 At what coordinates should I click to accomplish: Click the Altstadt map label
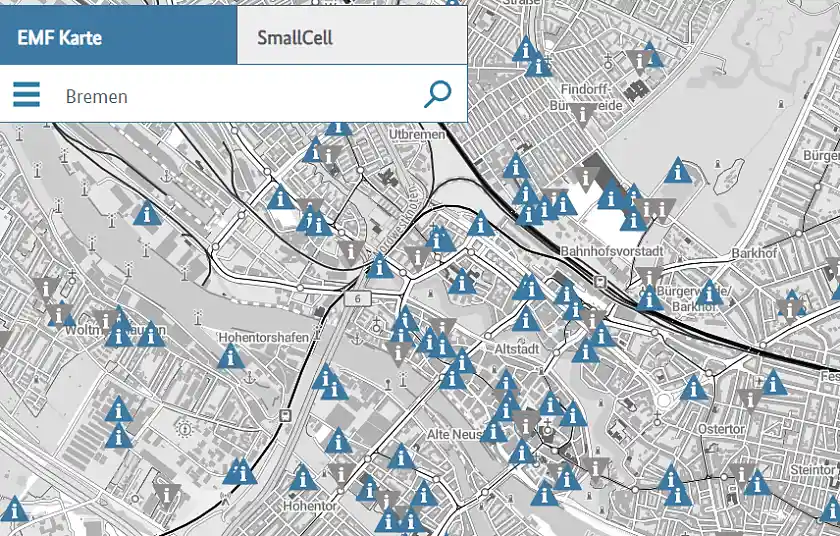517,349
